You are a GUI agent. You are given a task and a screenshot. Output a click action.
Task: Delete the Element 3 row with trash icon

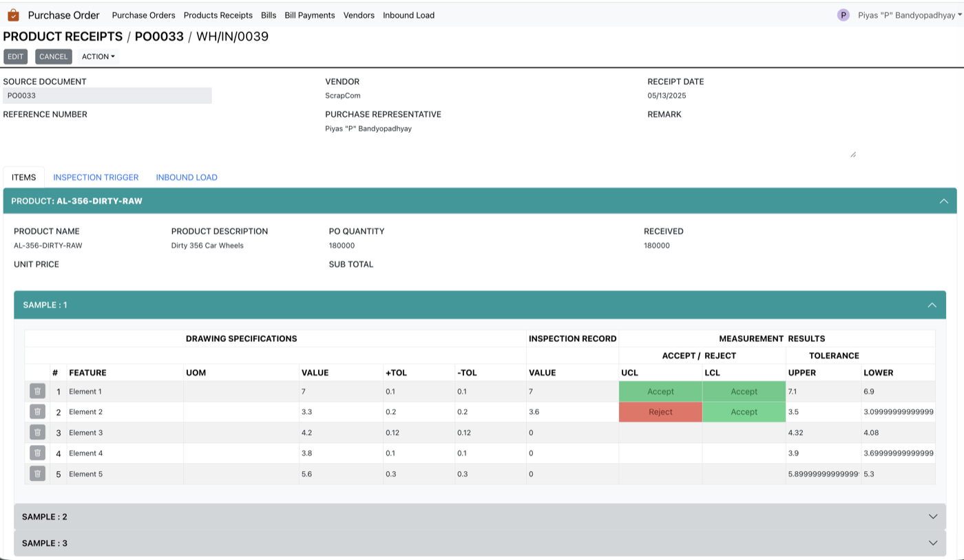point(37,433)
